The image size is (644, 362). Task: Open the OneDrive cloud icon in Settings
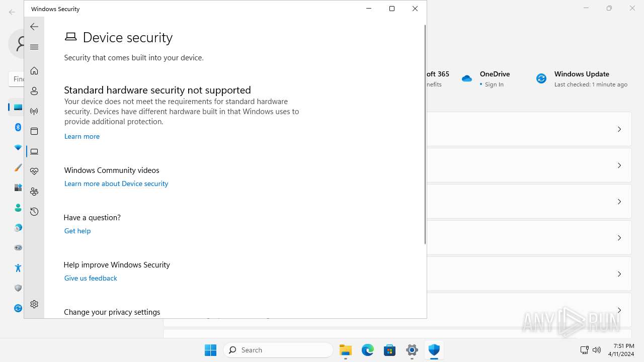[467, 78]
